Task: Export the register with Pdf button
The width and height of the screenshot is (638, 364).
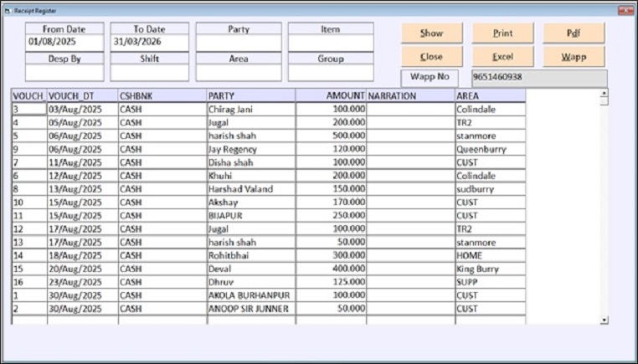Action: click(574, 33)
